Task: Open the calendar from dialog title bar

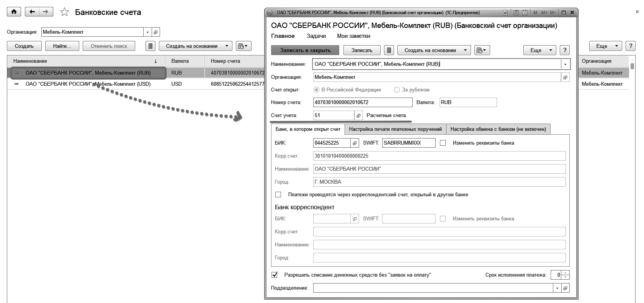Action: (525, 13)
